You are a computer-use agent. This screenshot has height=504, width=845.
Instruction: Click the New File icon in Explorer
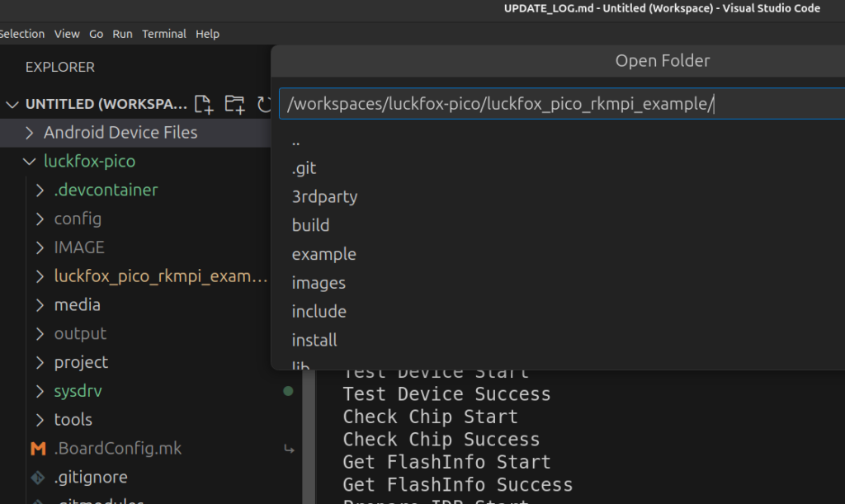click(x=204, y=104)
